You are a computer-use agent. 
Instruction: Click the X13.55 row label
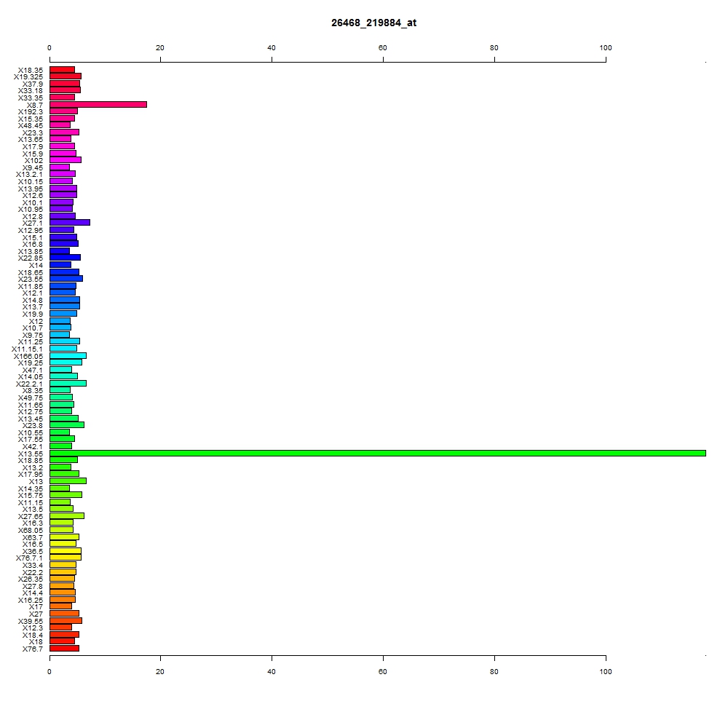tap(31, 454)
